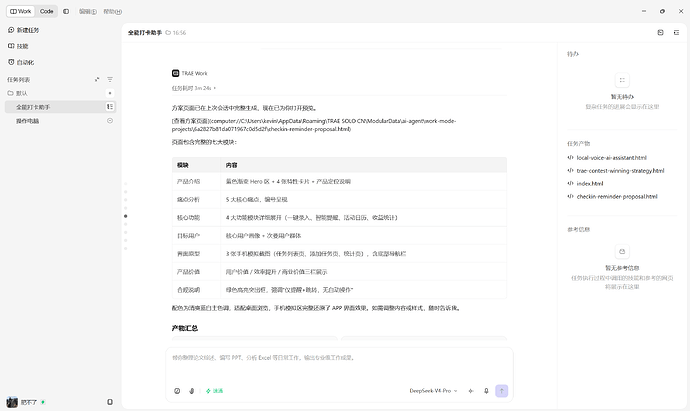Screen dimensions: 690x411
Task: Click the device icon at the sidebar bottom
Action: click(x=110, y=402)
